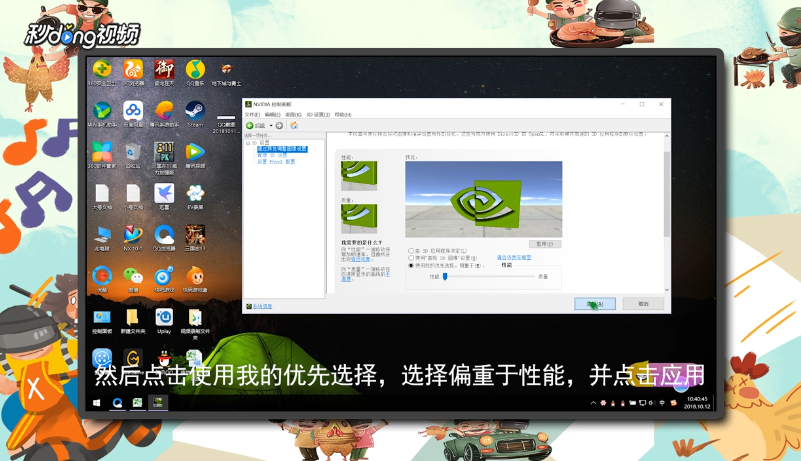Open UC browser desktop icon
This screenshot has height=461, width=801.
pos(133,72)
